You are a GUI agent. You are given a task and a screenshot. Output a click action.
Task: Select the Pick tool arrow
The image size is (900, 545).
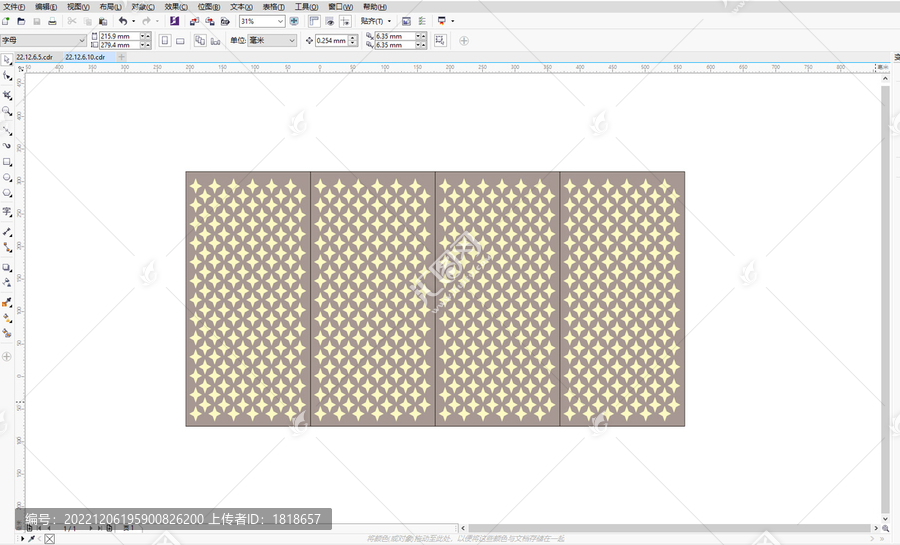point(6,60)
